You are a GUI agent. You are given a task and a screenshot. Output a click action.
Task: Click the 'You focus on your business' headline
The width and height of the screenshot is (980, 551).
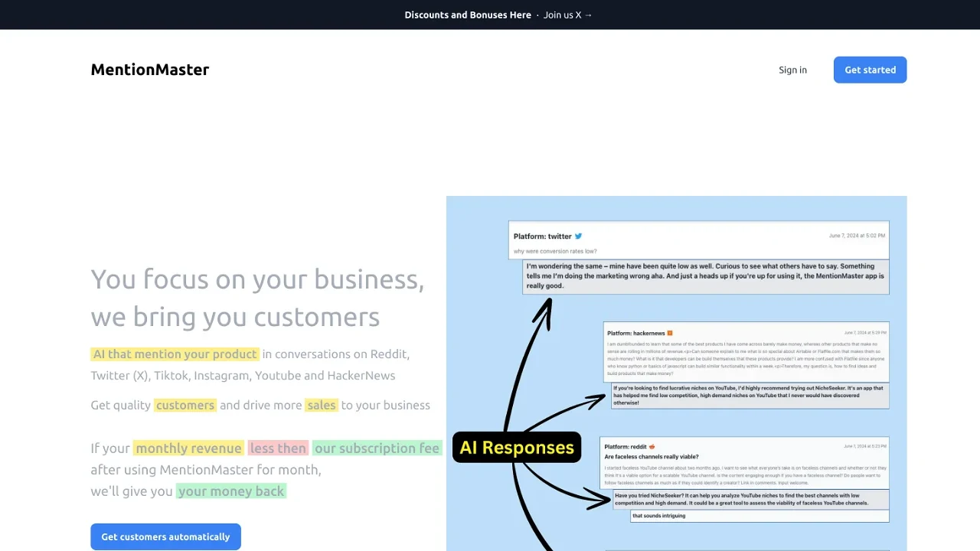[257, 279]
